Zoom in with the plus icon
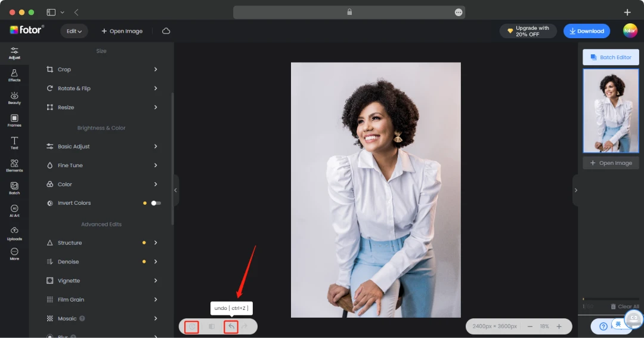 point(559,327)
